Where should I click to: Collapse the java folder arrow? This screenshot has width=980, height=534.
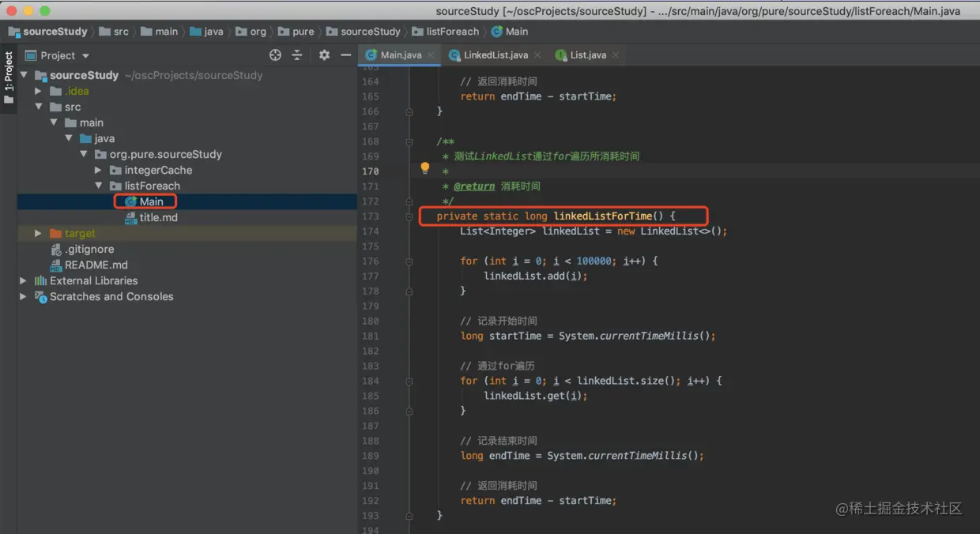click(x=69, y=138)
